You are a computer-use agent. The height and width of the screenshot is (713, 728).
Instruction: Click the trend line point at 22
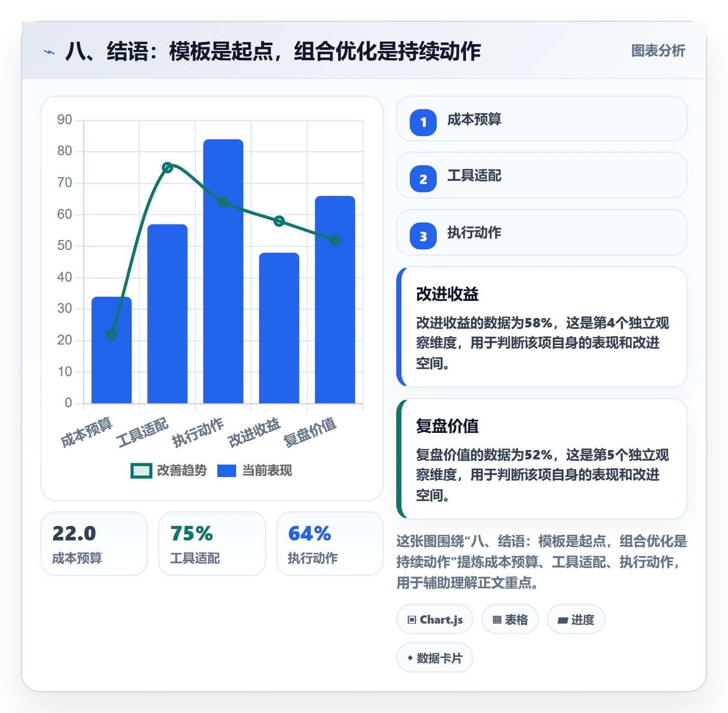(111, 334)
